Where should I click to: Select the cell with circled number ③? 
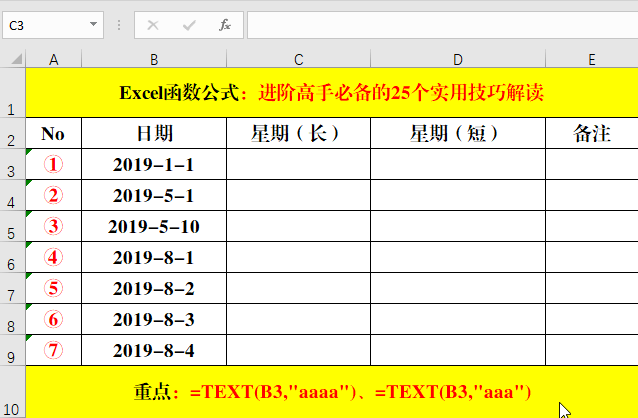54,226
